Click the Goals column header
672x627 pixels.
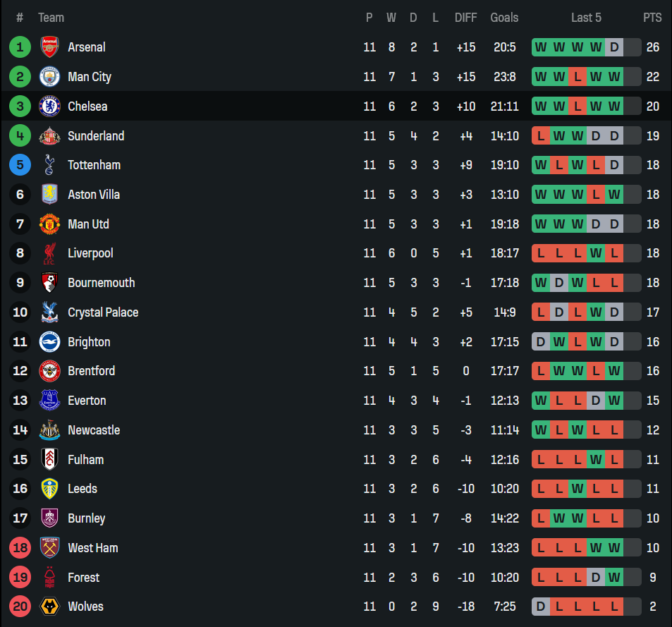(x=504, y=18)
